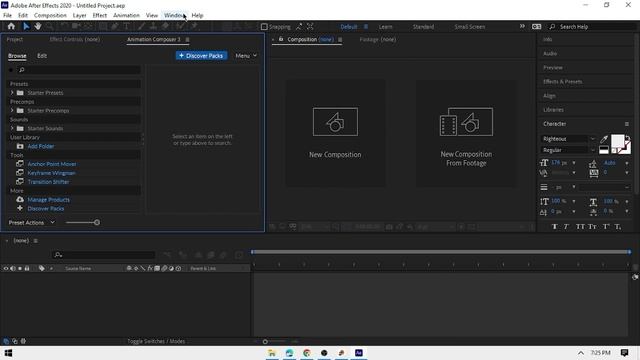Click the Animation Composer search field
640x360 pixels.
click(79, 70)
